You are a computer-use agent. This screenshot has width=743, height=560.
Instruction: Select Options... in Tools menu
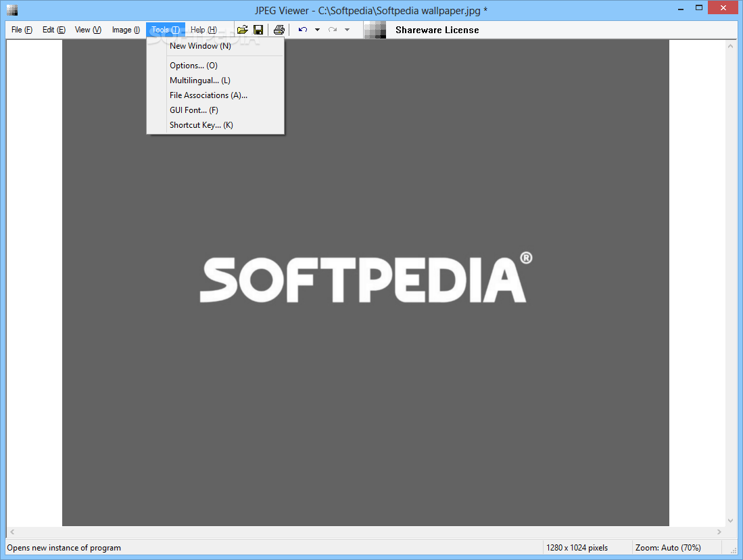coord(216,66)
